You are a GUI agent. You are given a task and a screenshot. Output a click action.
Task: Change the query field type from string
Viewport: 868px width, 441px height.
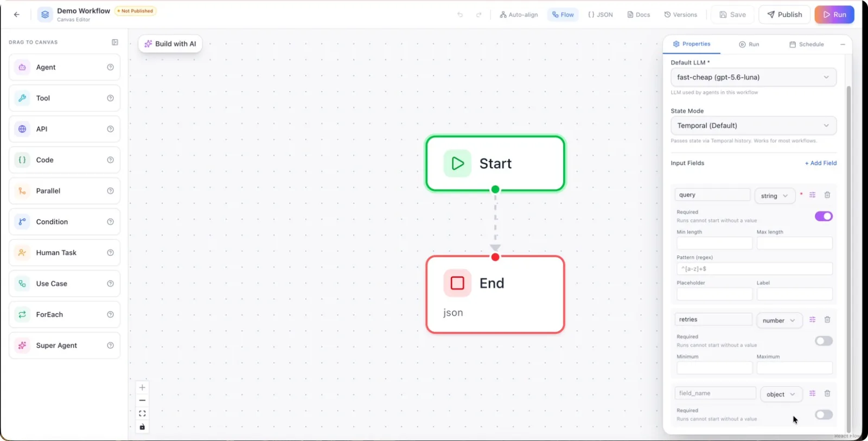775,196
